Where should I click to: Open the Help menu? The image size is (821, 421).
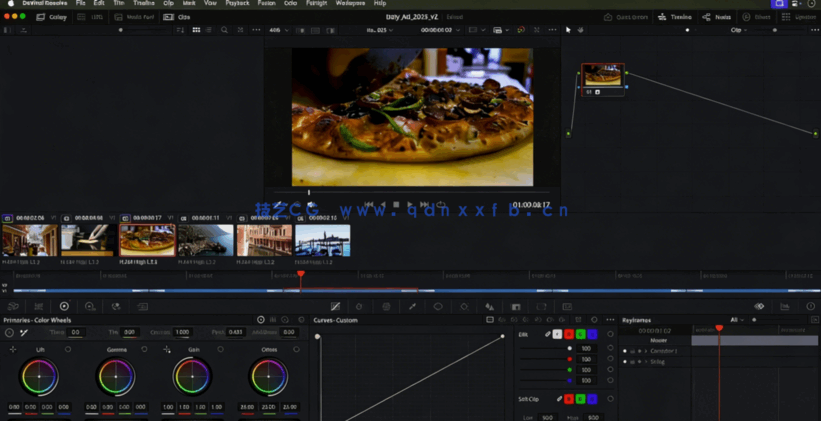tap(380, 3)
